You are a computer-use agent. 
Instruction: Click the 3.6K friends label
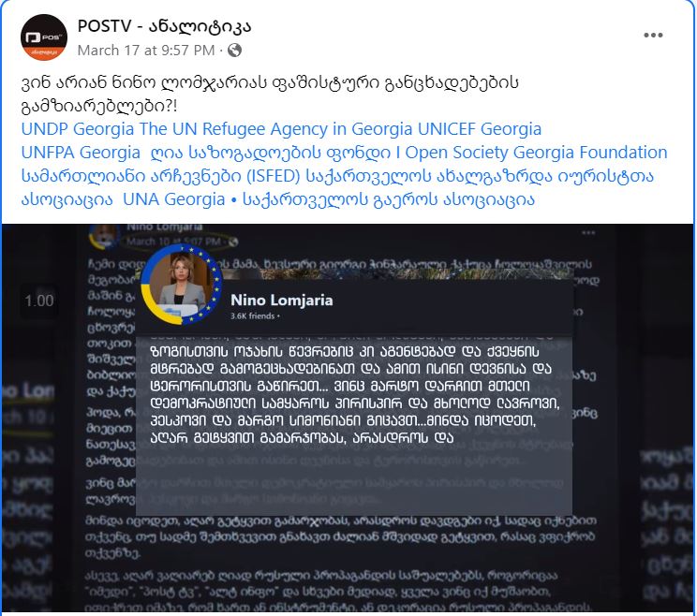[255, 316]
